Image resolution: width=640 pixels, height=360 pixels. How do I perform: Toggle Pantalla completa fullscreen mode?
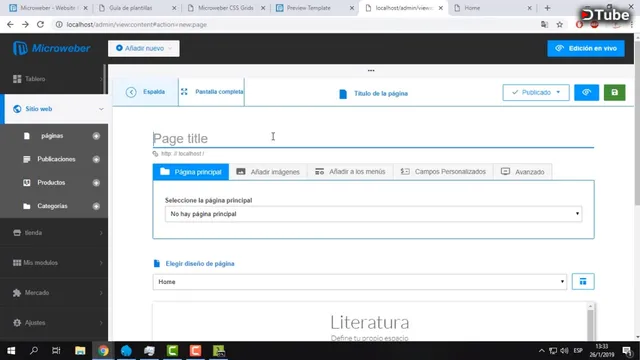[212, 92]
